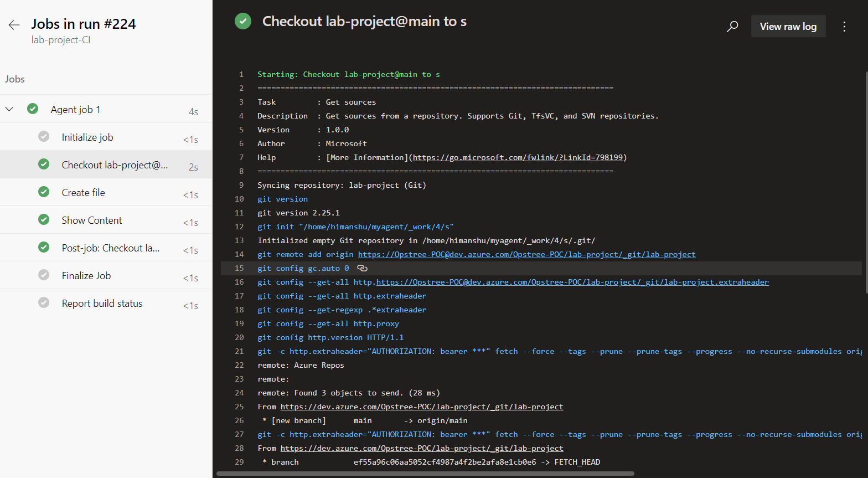Click 'git config gc.auto 0' text

[303, 268]
